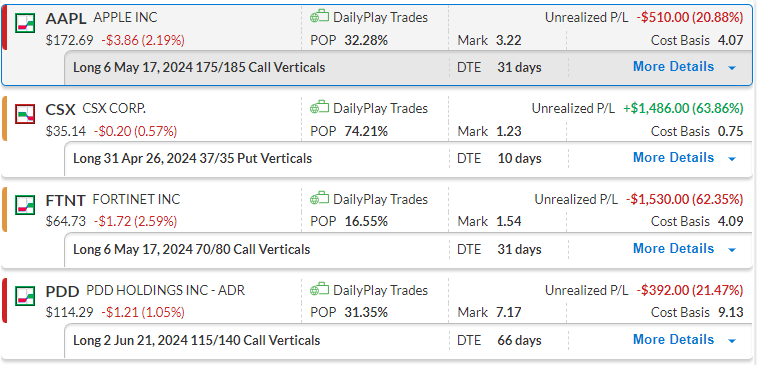Viewport: 757px width, 365px height.
Task: Click the APPLE INC company name
Action: coord(125,17)
